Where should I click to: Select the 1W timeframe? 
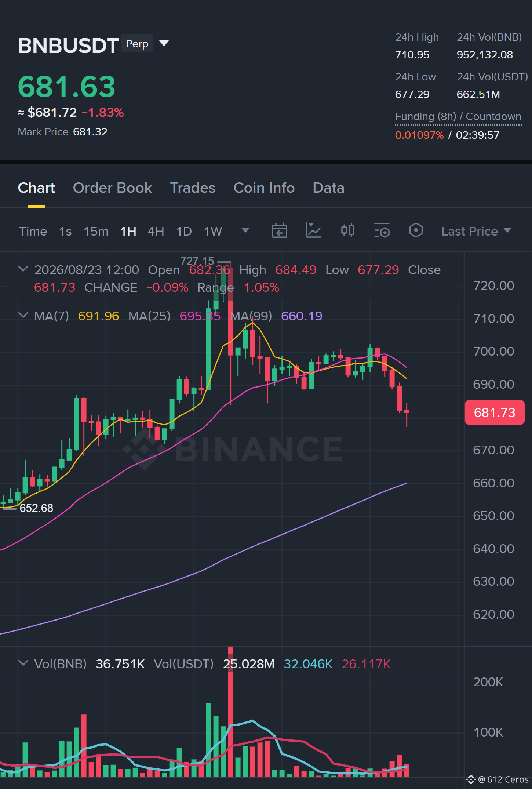pos(213,231)
